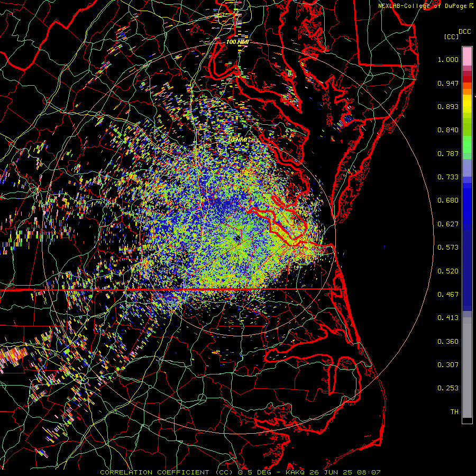Click the [CC] units label above the color bar
This screenshot has width=476, height=476.
pyautogui.click(x=451, y=36)
